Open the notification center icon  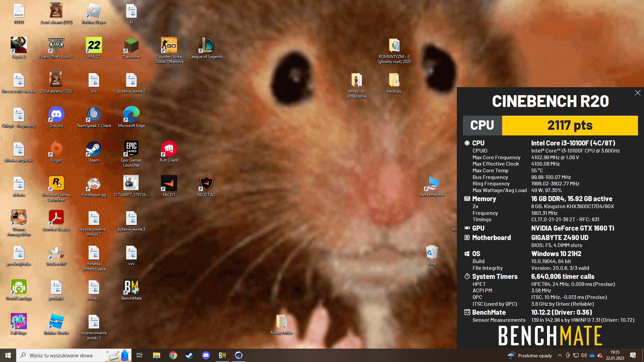click(x=633, y=355)
